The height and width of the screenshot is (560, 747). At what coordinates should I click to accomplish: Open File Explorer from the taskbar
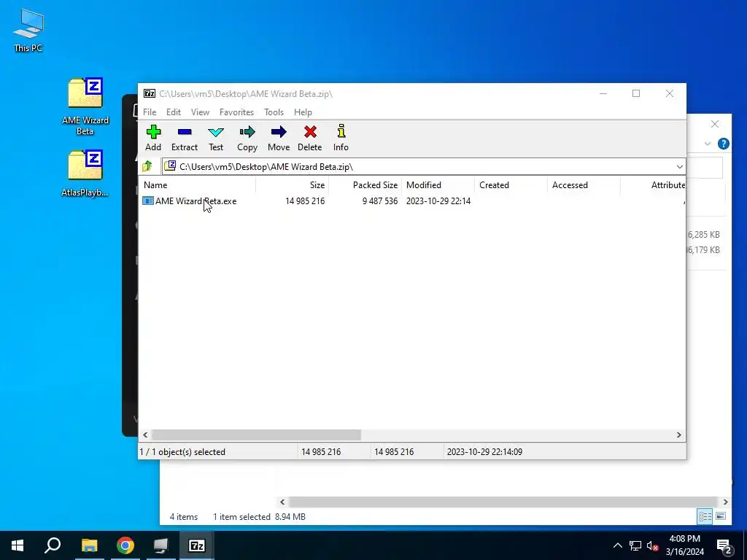click(89, 545)
